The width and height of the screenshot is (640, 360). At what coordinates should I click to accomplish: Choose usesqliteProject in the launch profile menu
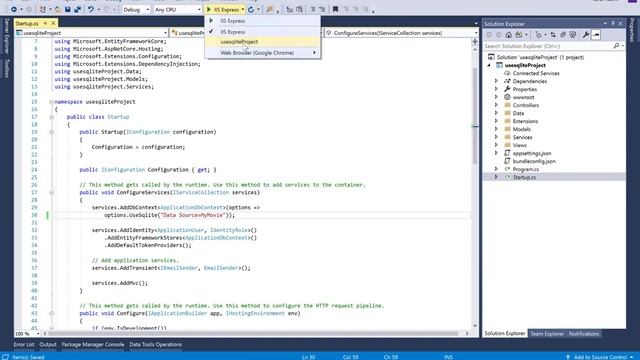(263, 42)
